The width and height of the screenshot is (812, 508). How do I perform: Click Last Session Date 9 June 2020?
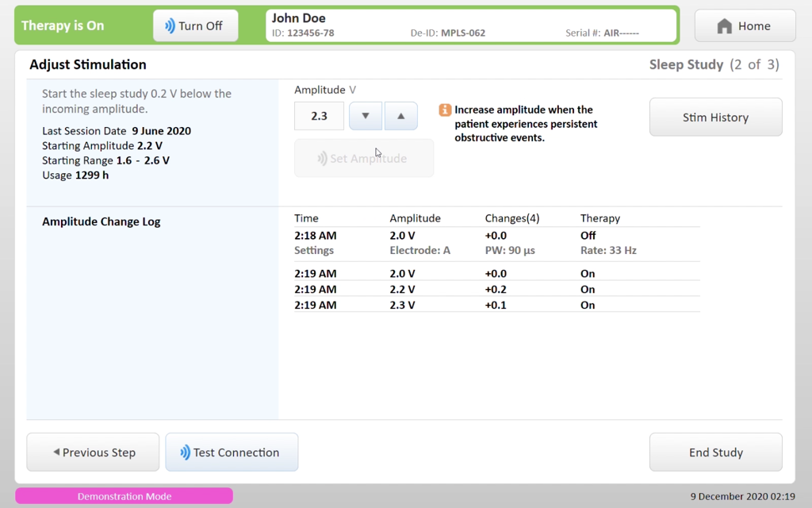(x=117, y=131)
